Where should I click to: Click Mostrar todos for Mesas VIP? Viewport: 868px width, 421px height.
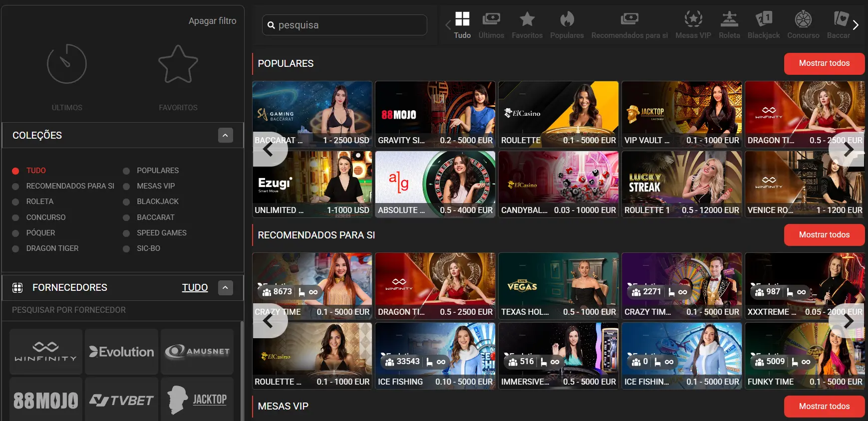tap(824, 407)
